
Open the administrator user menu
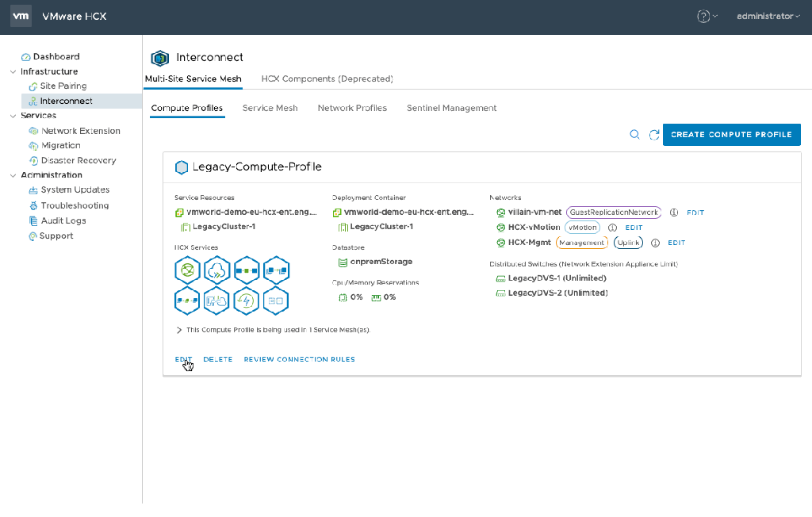768,16
